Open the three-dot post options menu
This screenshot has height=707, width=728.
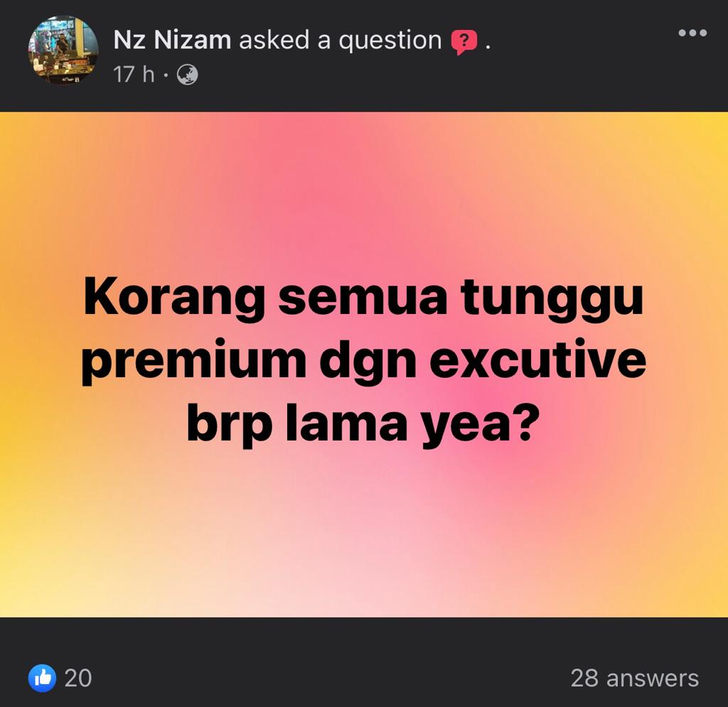tap(692, 33)
